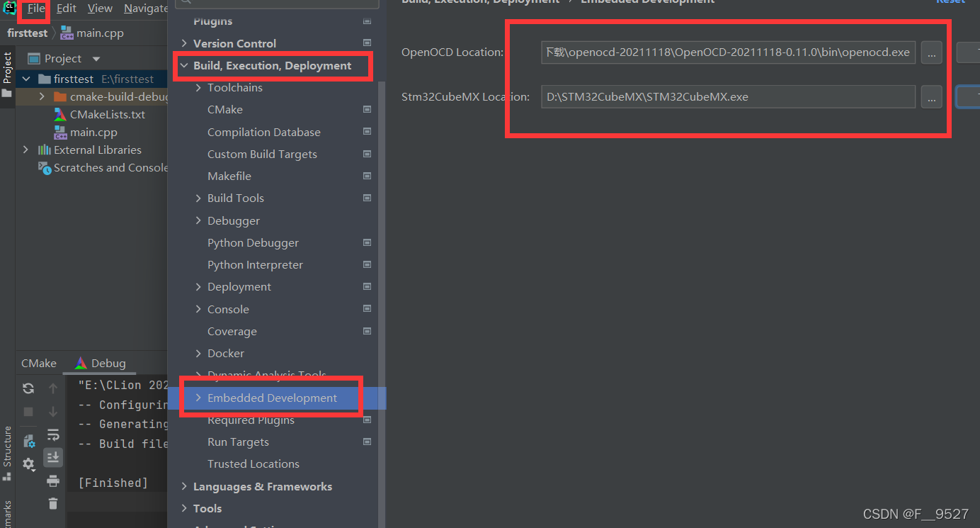Toggle soft-wrap icon in CMake output
The height and width of the screenshot is (528, 980).
pyautogui.click(x=53, y=434)
